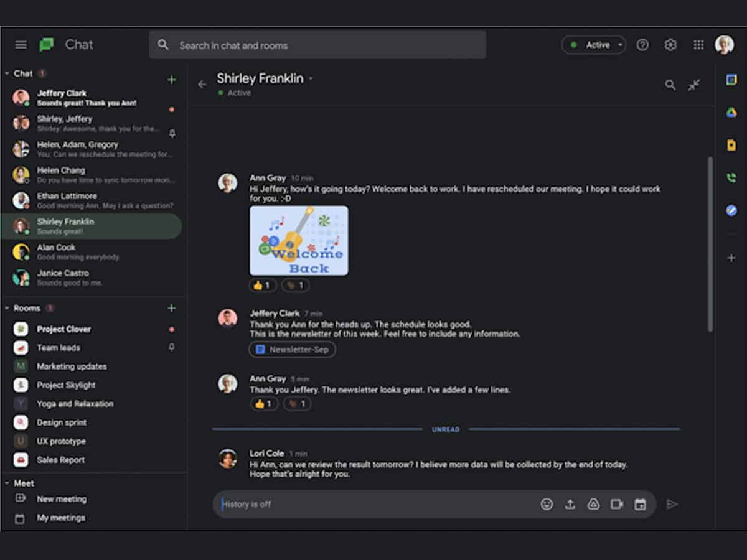Click pin icon on Shirley, Jeffery chat
747x560 pixels.
click(172, 133)
